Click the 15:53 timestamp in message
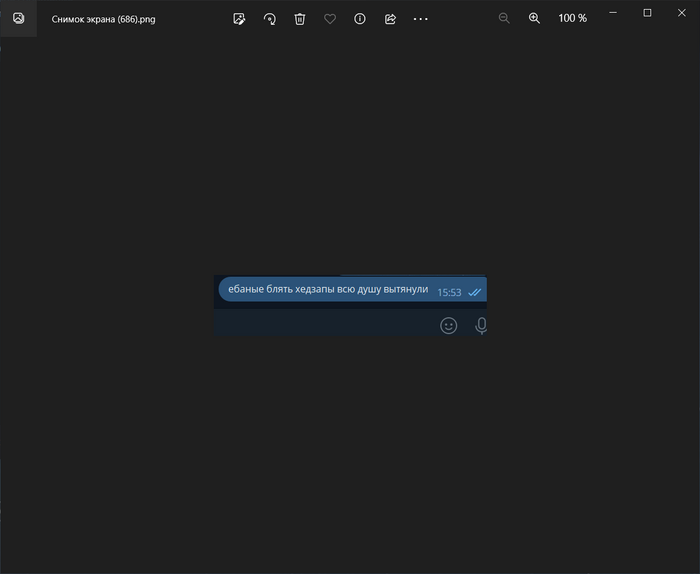The height and width of the screenshot is (574, 700). point(449,293)
